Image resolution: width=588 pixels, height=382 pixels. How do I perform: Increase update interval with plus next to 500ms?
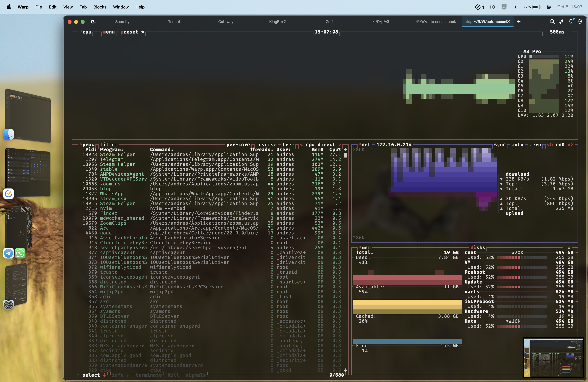click(x=569, y=32)
